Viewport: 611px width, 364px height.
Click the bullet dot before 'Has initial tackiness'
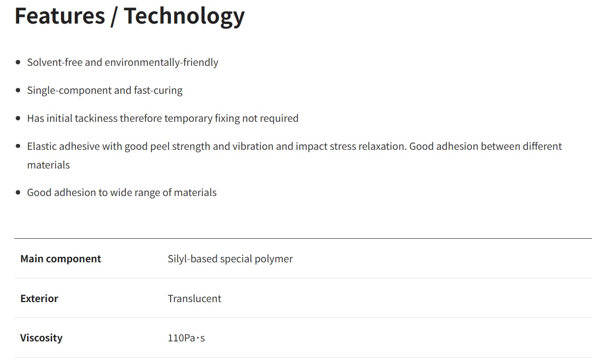18,118
